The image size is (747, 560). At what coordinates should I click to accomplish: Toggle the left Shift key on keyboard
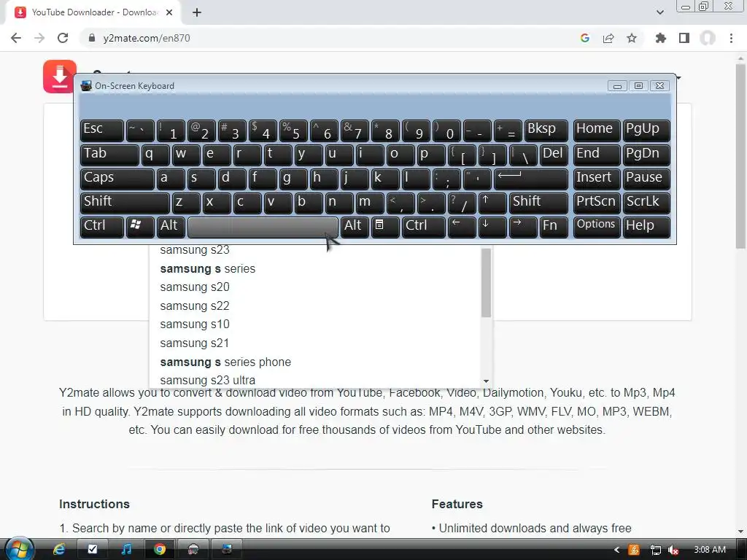pyautogui.click(x=125, y=203)
